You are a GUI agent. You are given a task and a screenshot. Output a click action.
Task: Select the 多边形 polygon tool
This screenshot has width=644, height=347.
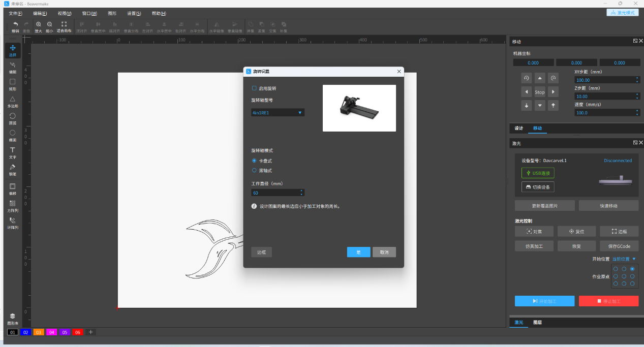(13, 101)
